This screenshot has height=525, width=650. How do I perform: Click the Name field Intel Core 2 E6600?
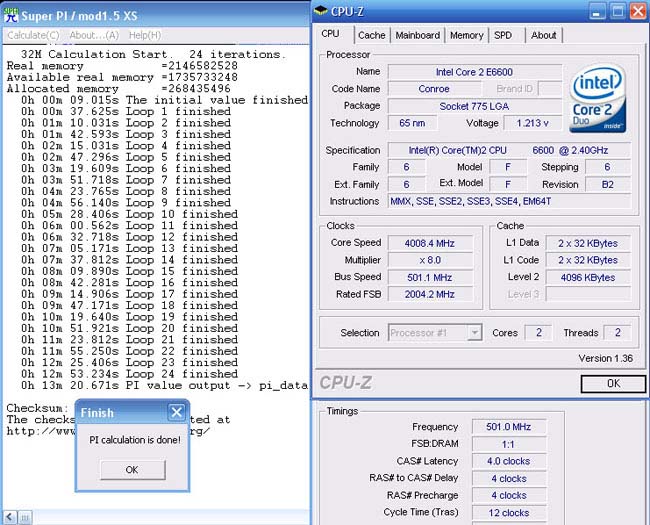475,72
